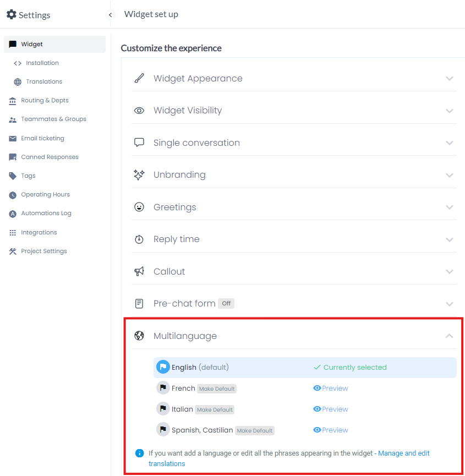Open Manage and edit translations link

point(403,453)
